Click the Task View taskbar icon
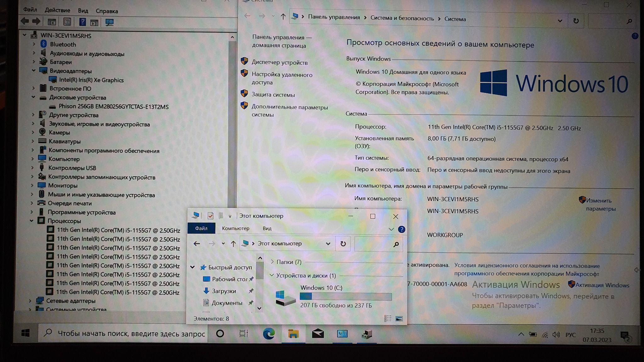 coord(244,333)
